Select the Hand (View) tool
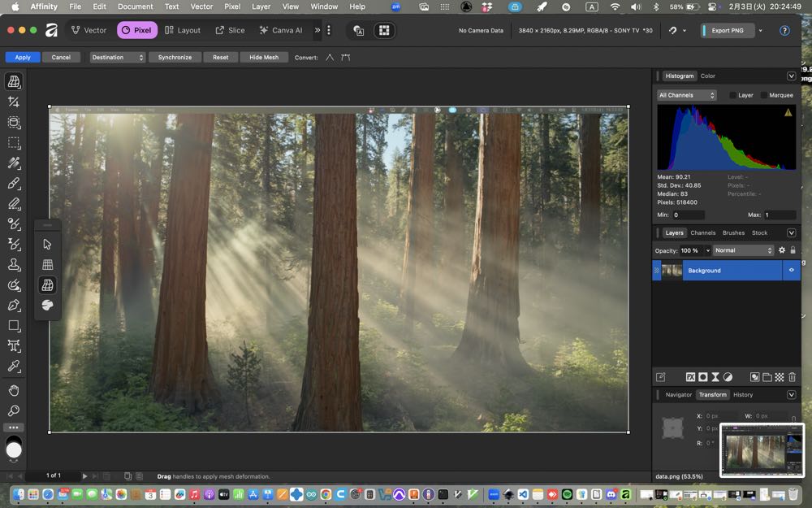The width and height of the screenshot is (812, 508). click(14, 390)
